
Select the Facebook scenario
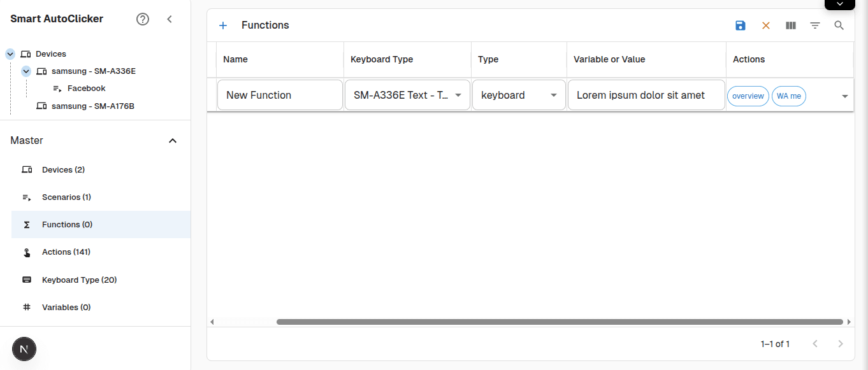pyautogui.click(x=86, y=88)
